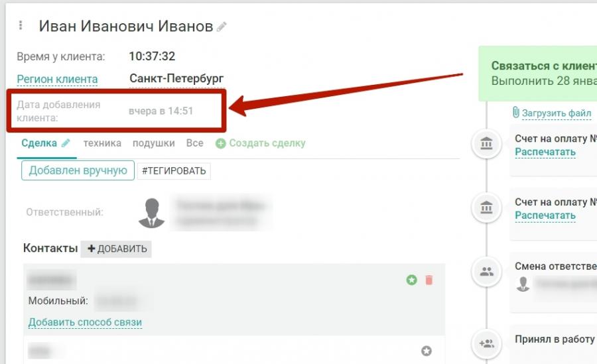Click the Принял в работу timeline icon
The image size is (597, 364).
[x=487, y=343]
